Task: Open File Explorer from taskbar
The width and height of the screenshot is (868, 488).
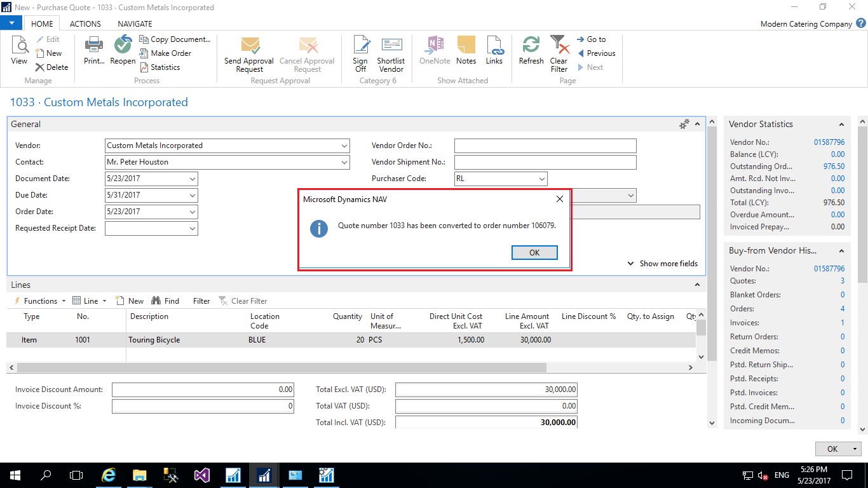Action: click(x=140, y=475)
